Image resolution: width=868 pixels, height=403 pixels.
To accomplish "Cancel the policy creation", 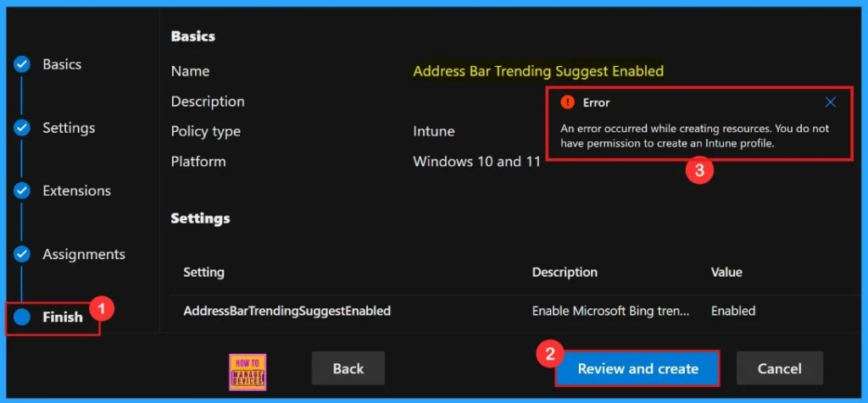I will click(x=780, y=368).
